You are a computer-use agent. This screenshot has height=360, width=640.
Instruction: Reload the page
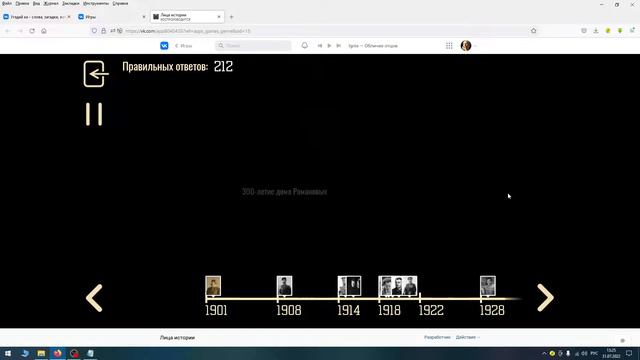32,31
